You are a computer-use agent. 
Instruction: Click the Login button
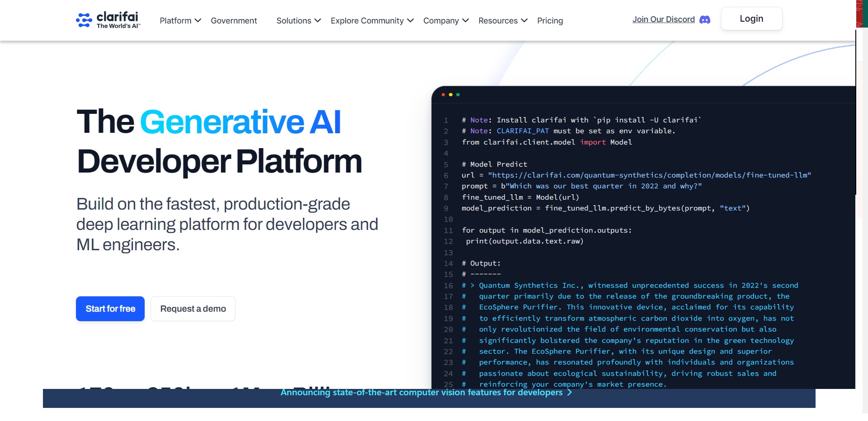coord(751,19)
